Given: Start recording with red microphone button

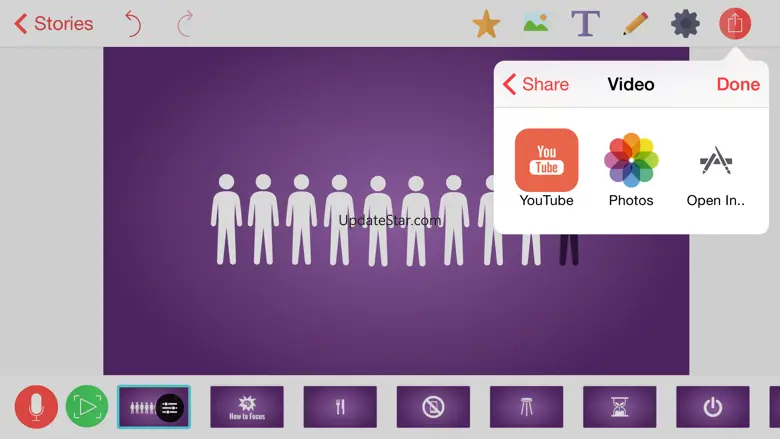Looking at the screenshot, I should 36,407.
